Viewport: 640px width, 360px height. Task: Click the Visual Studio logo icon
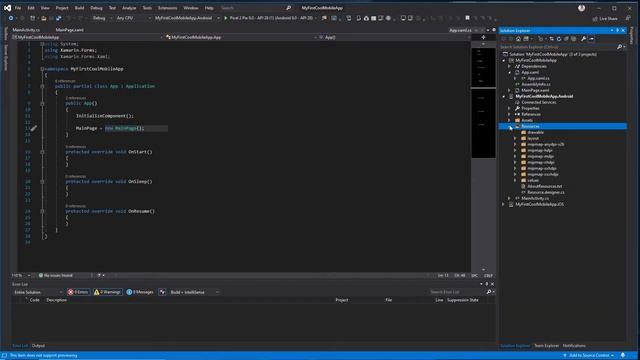pyautogui.click(x=7, y=8)
